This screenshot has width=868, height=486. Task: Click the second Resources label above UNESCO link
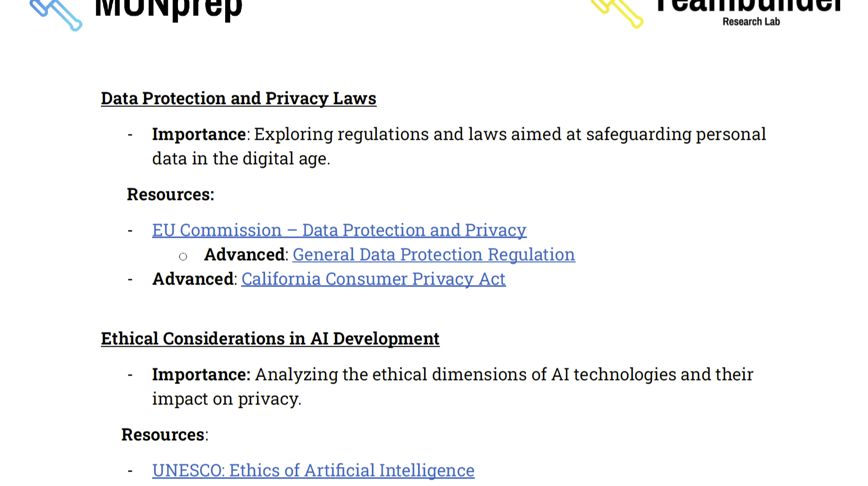pos(165,435)
